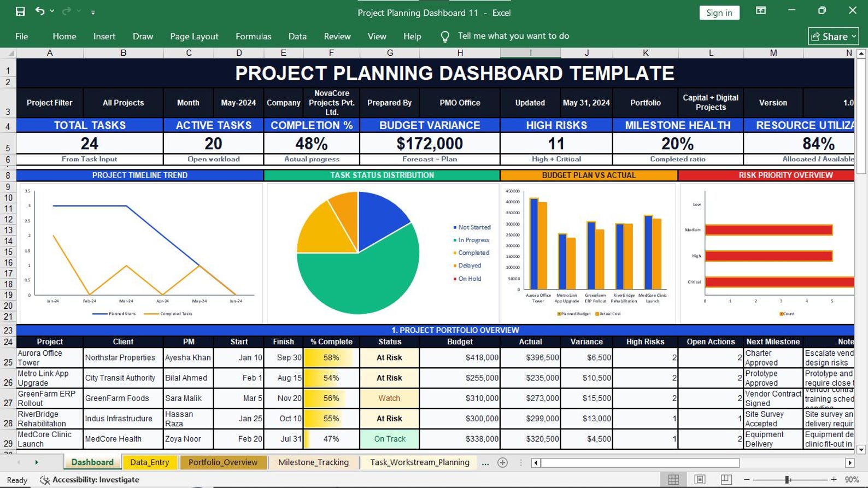868x488 pixels.
Task: Open the Undo history dropdown arrow
Action: [52, 11]
